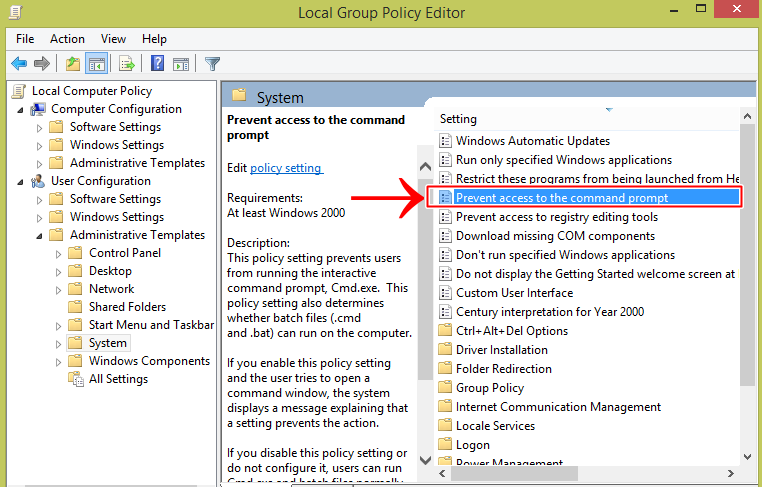Collapse the User Configuration node
This screenshot has width=762, height=487.
[20, 182]
